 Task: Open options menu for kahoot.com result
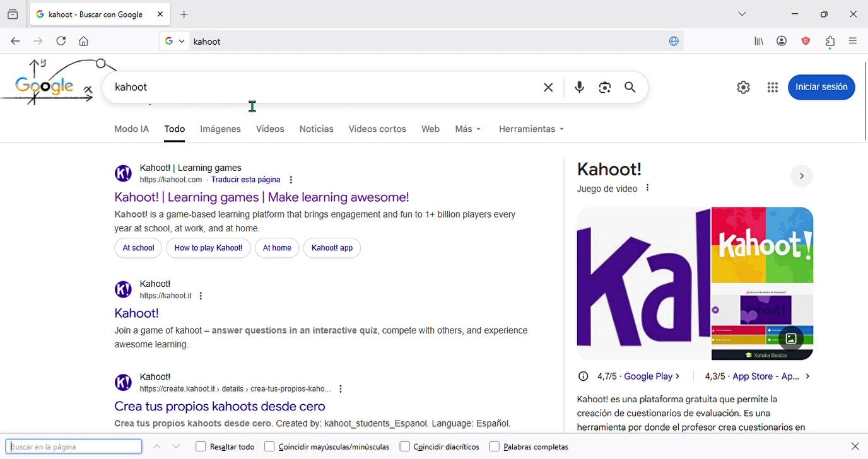[x=291, y=180]
